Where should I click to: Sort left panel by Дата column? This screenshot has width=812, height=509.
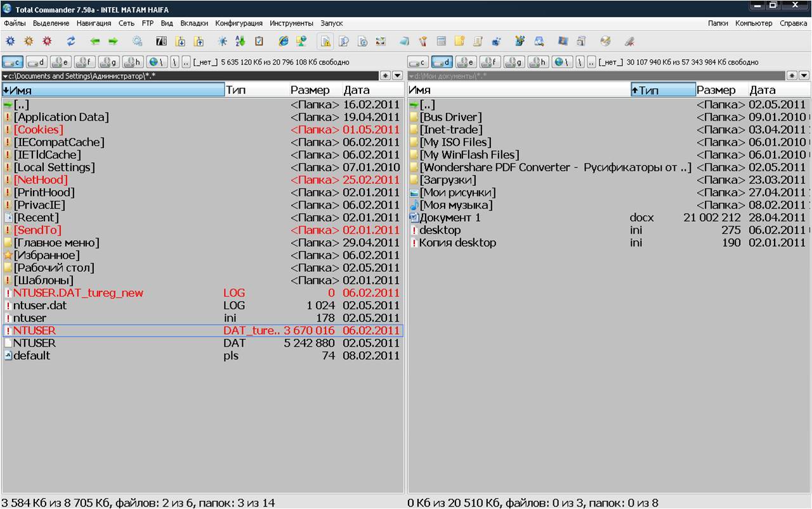click(x=372, y=90)
